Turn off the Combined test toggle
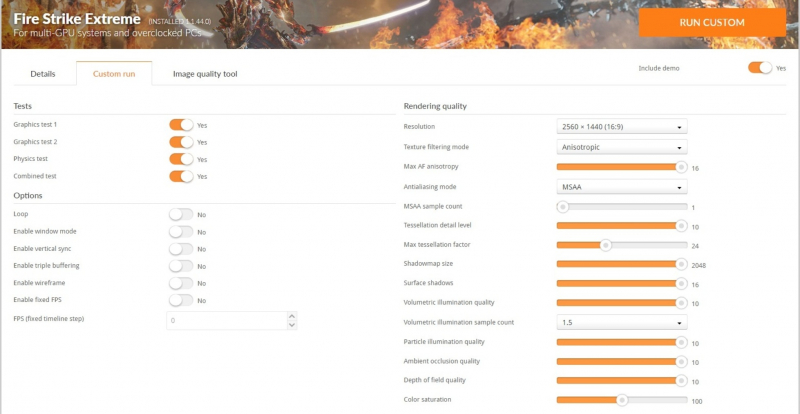 pyautogui.click(x=181, y=176)
